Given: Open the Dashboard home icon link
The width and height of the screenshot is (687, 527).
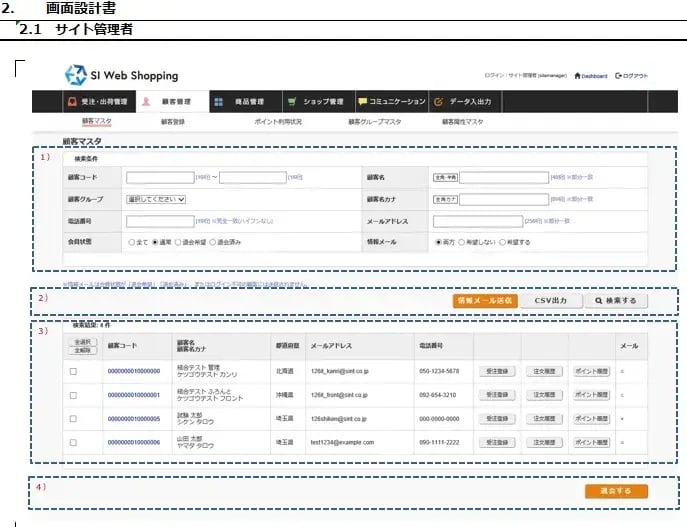Looking at the screenshot, I should [591, 76].
